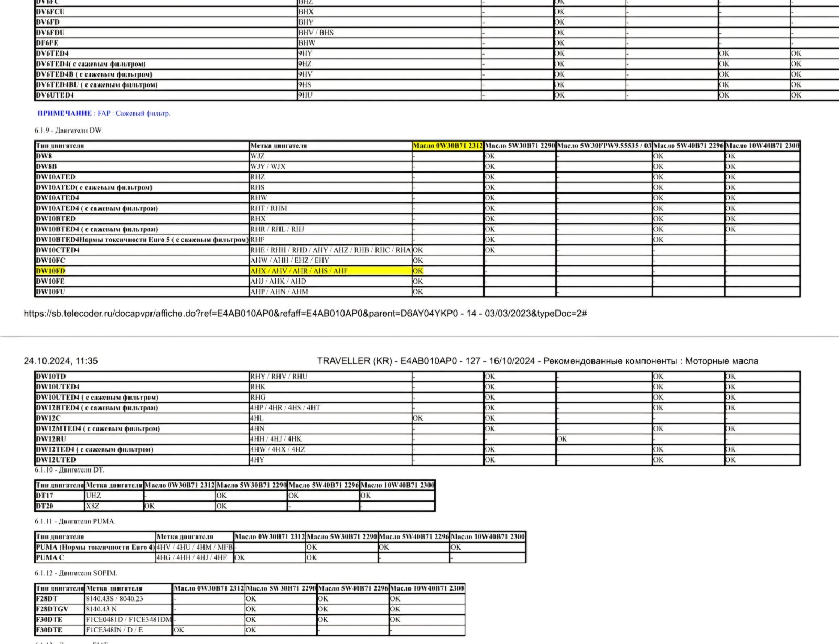
Task: Click the DW10BTED engine type cell
Action: point(142,219)
